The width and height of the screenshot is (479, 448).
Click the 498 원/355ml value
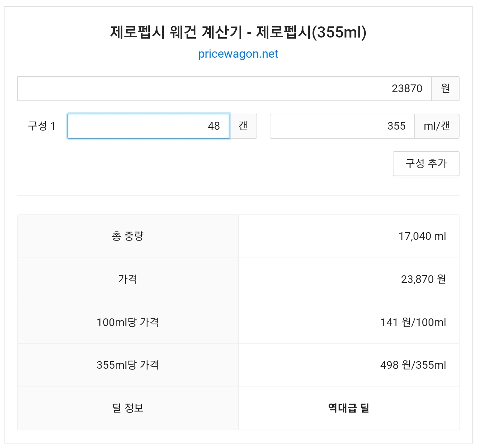pos(413,365)
